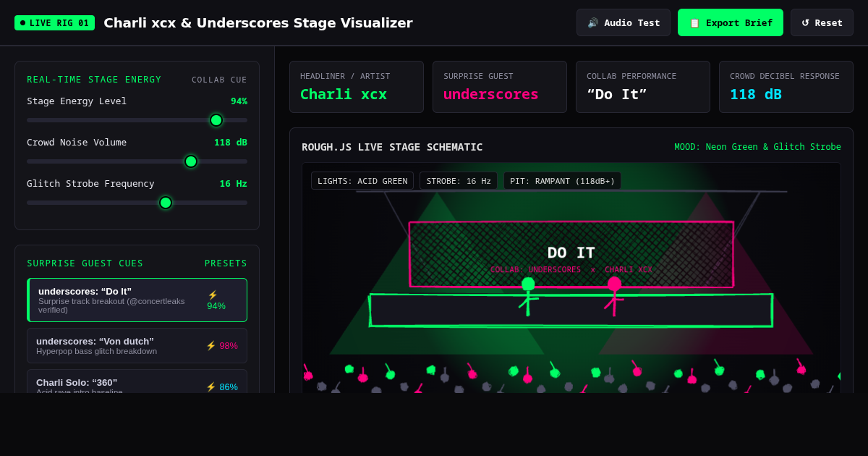Click the pink stick figure on stage

coord(614,297)
